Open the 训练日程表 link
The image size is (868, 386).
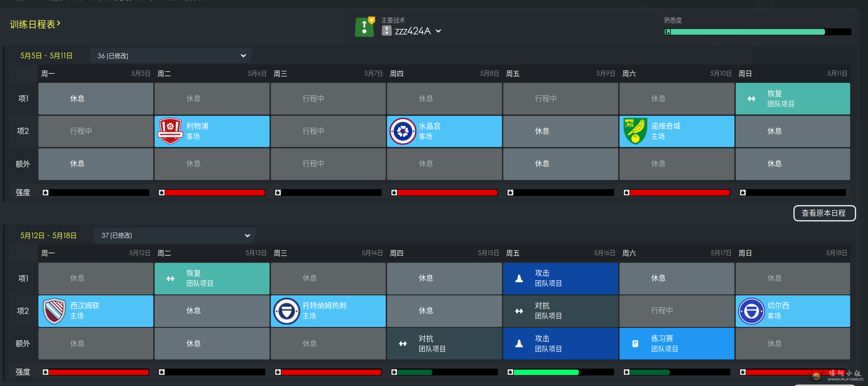pyautogui.click(x=35, y=24)
